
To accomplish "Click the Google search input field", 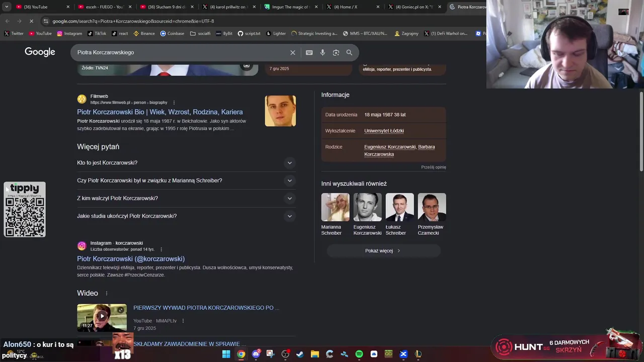I will click(x=181, y=52).
